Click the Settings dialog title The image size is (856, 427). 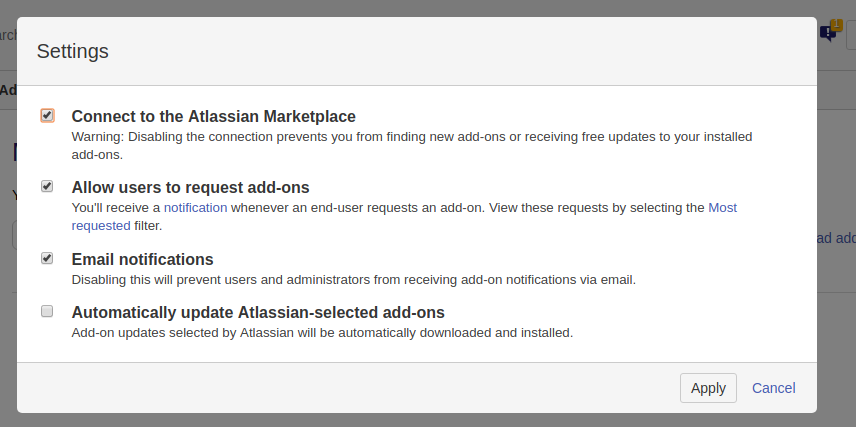(x=73, y=51)
